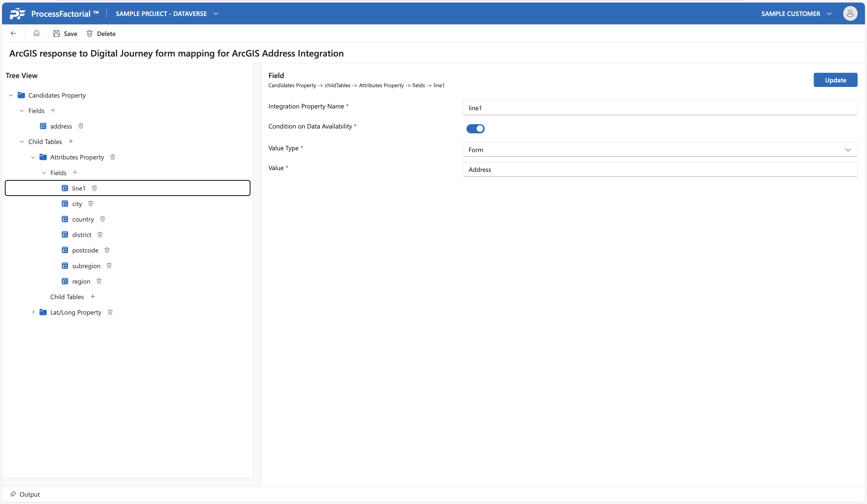Screen dimensions: 867x504
Task: Click the back arrow icon
Action: pyautogui.click(x=13, y=33)
